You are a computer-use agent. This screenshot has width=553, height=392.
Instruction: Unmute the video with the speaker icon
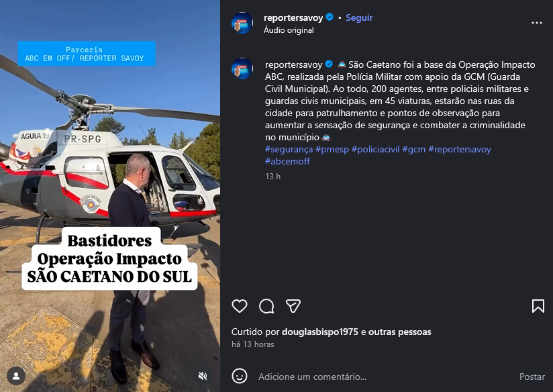pyautogui.click(x=203, y=376)
